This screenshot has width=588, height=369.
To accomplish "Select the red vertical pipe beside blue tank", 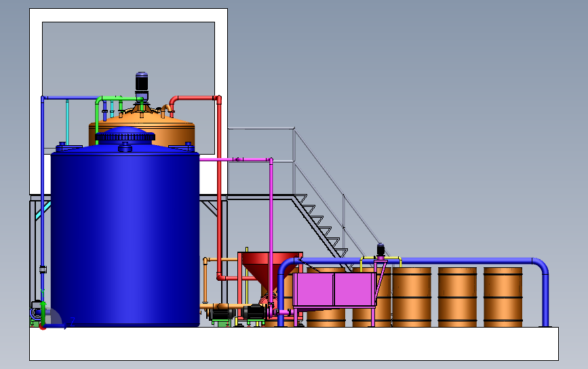I will tap(219, 187).
